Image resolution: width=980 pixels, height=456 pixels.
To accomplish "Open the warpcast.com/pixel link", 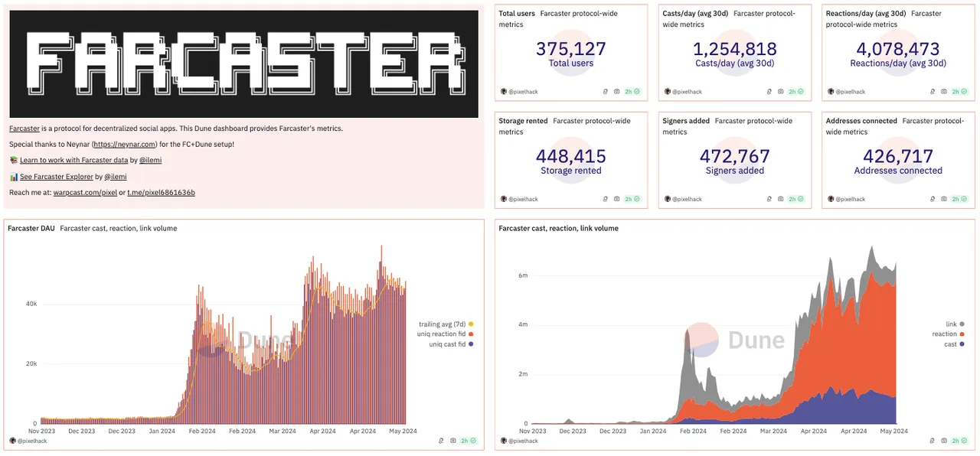I will tap(85, 193).
